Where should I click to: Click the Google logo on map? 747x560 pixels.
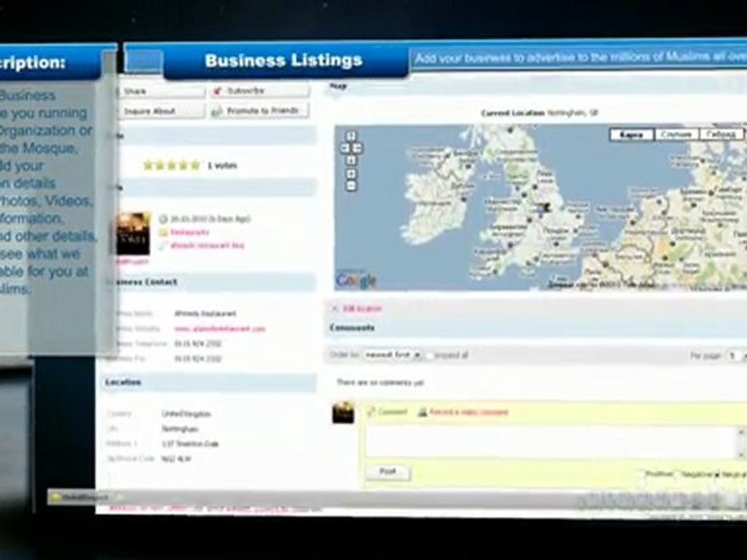(x=356, y=281)
